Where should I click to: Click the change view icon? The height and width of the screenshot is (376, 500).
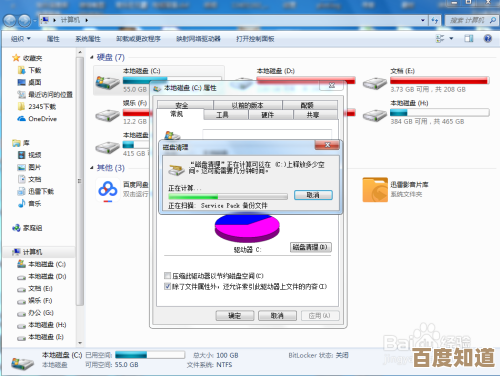[x=440, y=39]
